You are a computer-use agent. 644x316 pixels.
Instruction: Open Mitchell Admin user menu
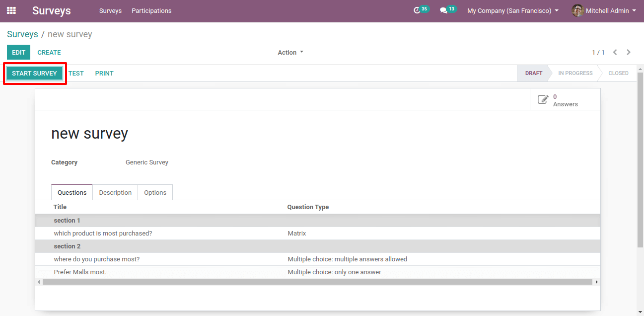point(604,10)
